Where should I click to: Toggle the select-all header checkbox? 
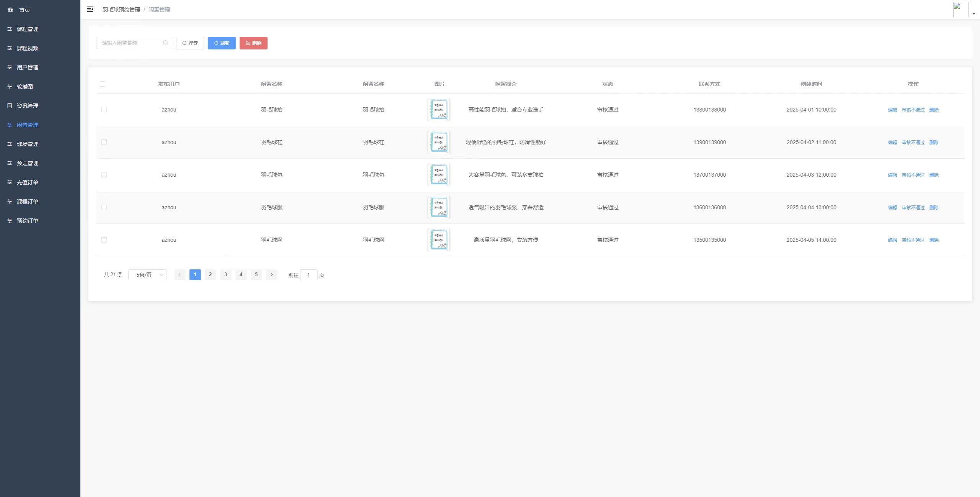coord(103,84)
